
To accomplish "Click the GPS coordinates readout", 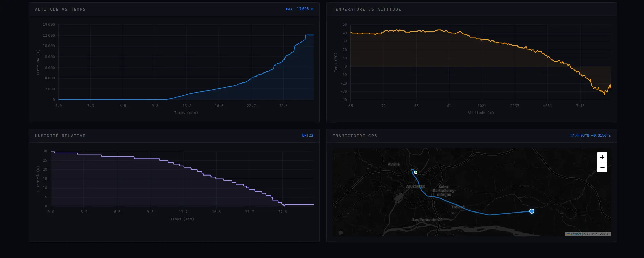I will (590, 136).
